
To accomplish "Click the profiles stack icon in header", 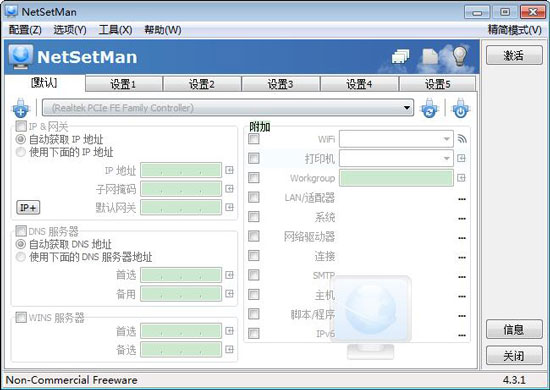I will point(400,56).
